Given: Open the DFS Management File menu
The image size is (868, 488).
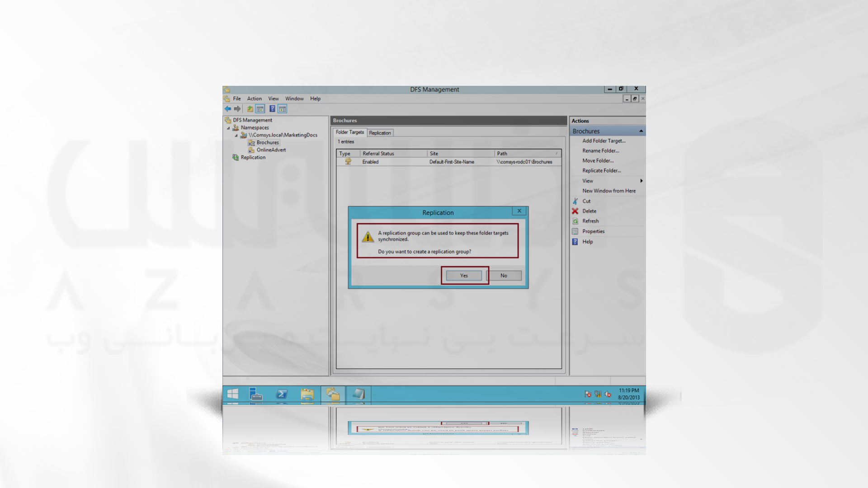Looking at the screenshot, I should click(237, 99).
